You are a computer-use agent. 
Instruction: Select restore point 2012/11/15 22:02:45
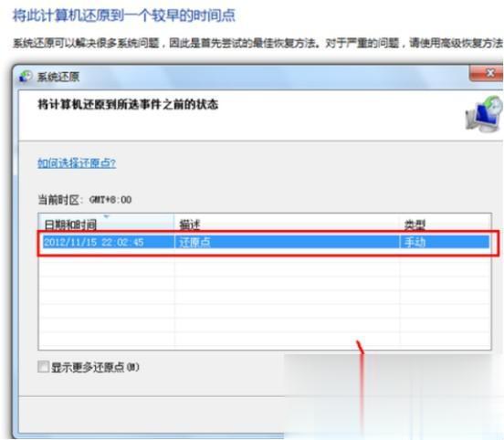pyautogui.click(x=266, y=242)
